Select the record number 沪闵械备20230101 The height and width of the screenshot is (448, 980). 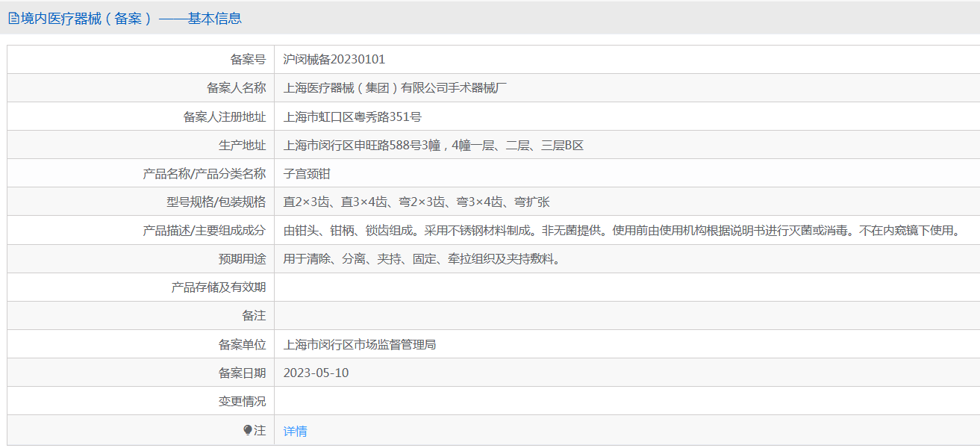coord(334,59)
